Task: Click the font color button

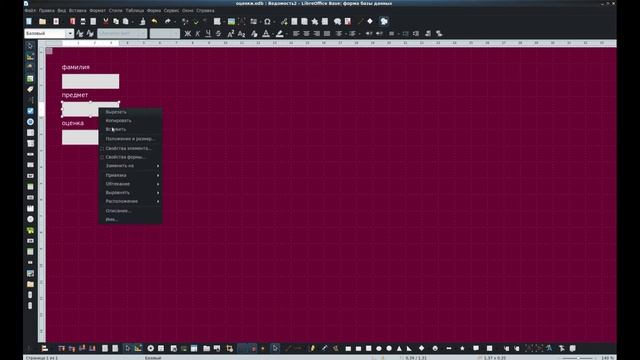Action: tap(266, 33)
